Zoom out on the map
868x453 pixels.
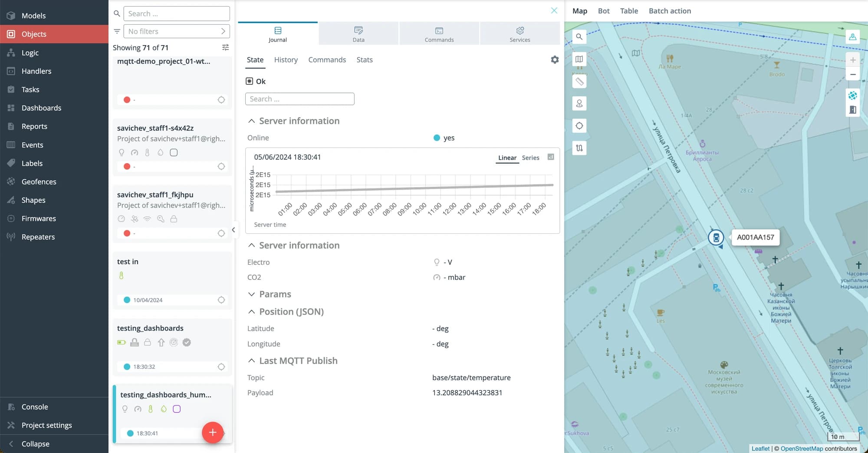tap(853, 74)
